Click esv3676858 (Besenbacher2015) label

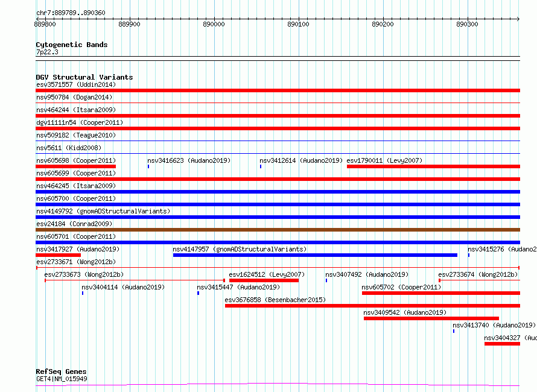coord(275,300)
